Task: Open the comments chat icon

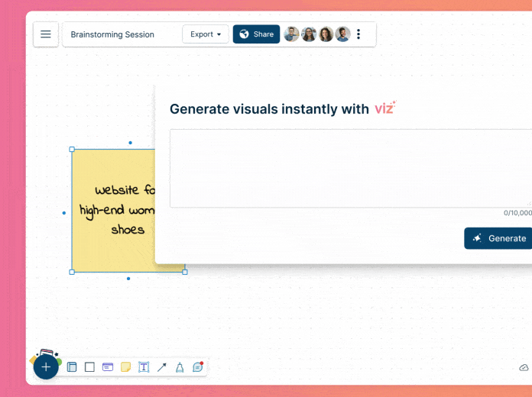Action: pos(198,366)
